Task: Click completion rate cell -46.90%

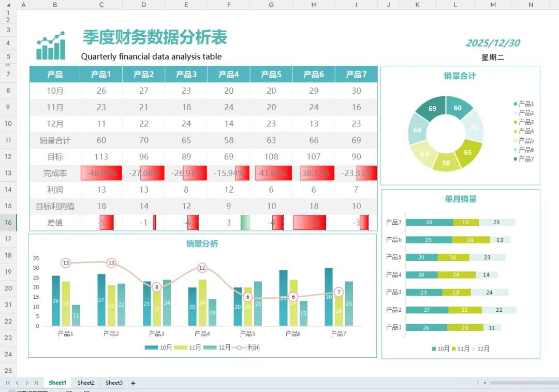Action: click(101, 173)
